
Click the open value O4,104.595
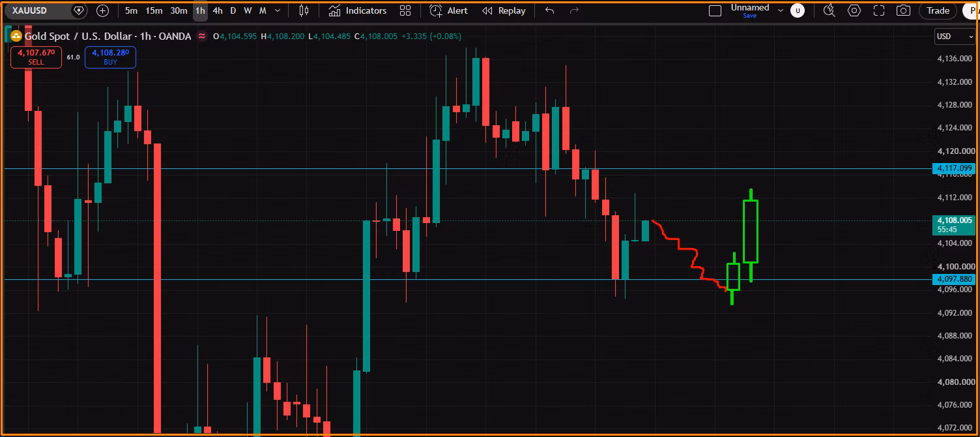click(x=236, y=37)
